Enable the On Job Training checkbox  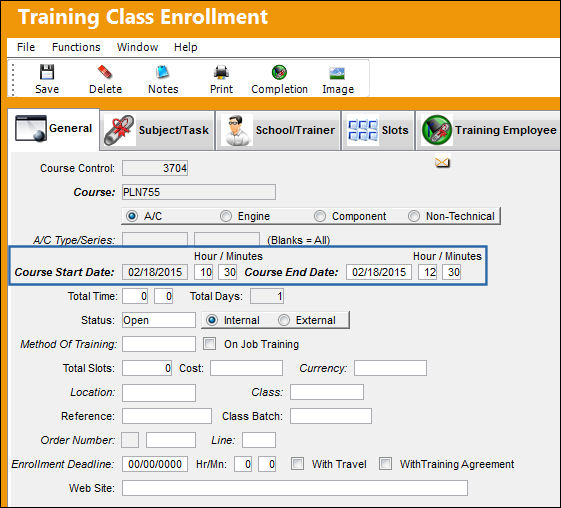[209, 344]
